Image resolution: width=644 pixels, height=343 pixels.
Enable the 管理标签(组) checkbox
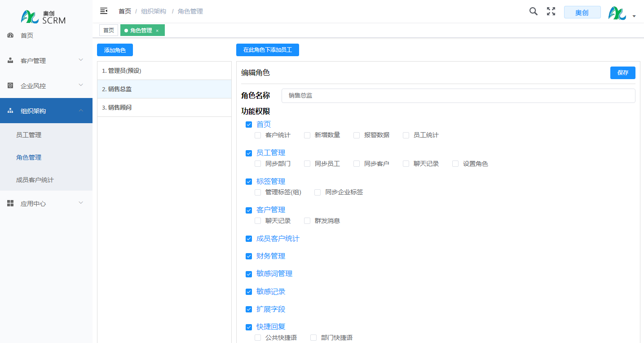258,192
